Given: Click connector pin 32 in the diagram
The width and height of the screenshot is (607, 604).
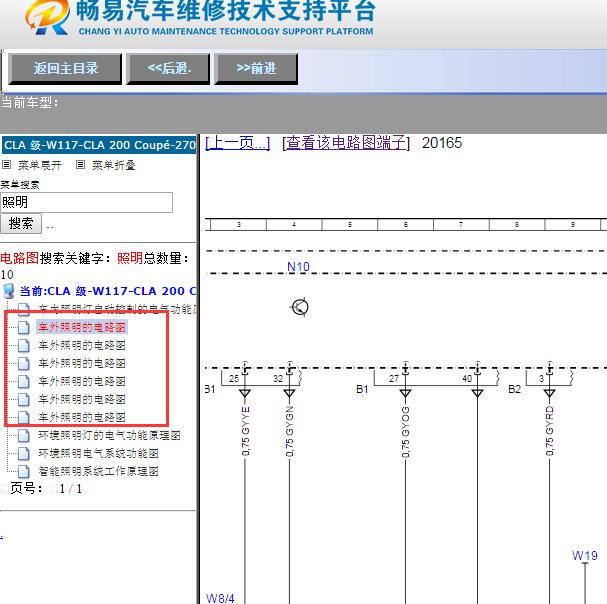Looking at the screenshot, I should pos(278,378).
